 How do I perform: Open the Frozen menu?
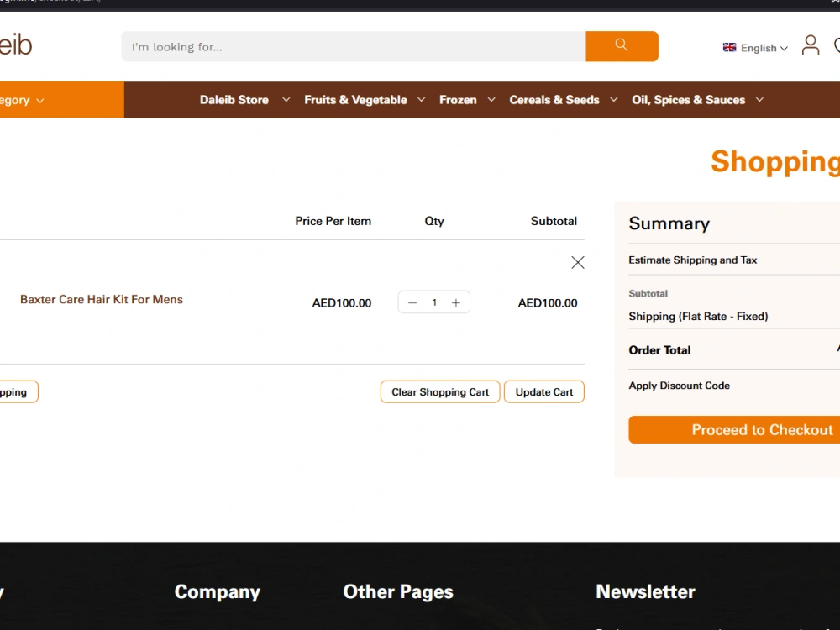pyautogui.click(x=458, y=100)
